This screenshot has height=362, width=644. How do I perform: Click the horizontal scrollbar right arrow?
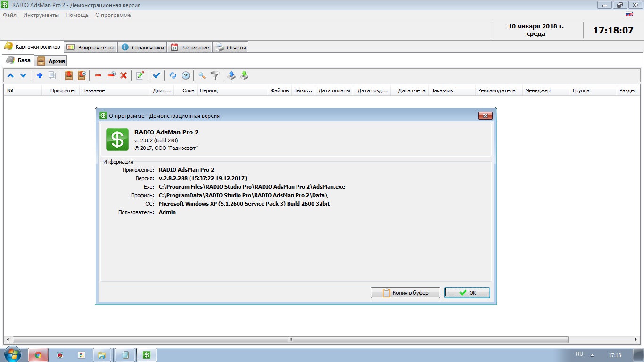pyautogui.click(x=636, y=339)
